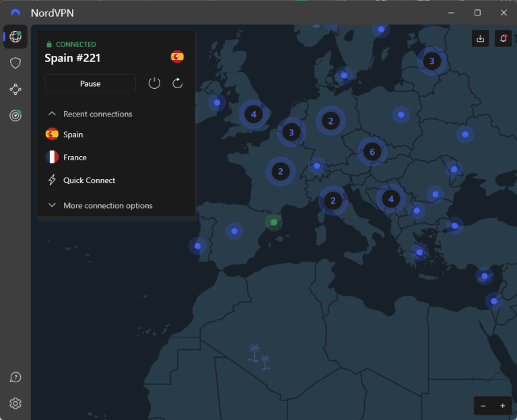Open the Meshnet icon in sidebar
The height and width of the screenshot is (420, 517).
15,89
